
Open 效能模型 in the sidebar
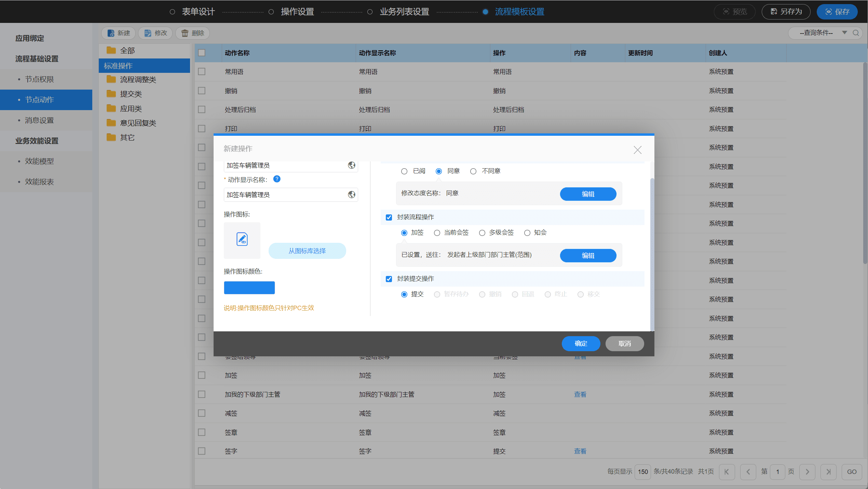coord(46,161)
